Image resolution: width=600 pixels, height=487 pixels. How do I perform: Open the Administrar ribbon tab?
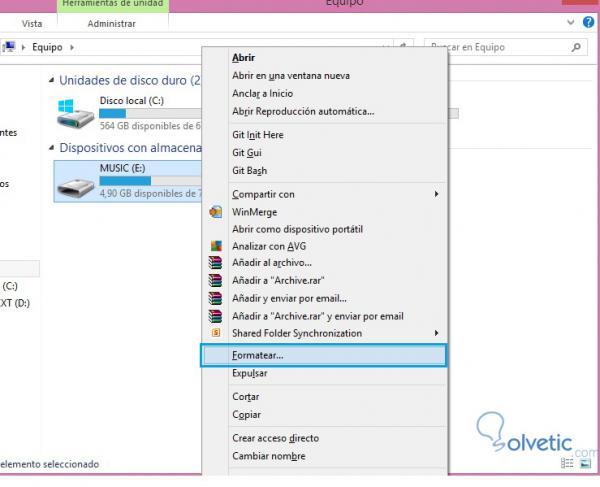111,24
